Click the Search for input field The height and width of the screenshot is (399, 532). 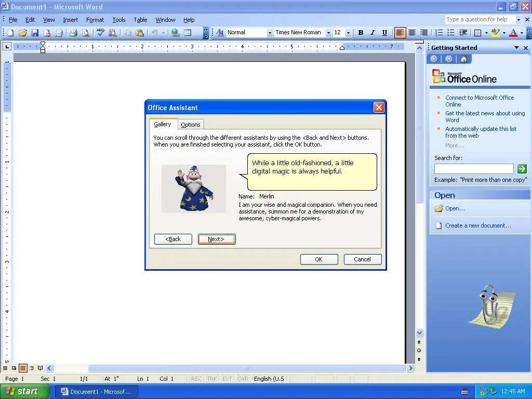tap(474, 169)
